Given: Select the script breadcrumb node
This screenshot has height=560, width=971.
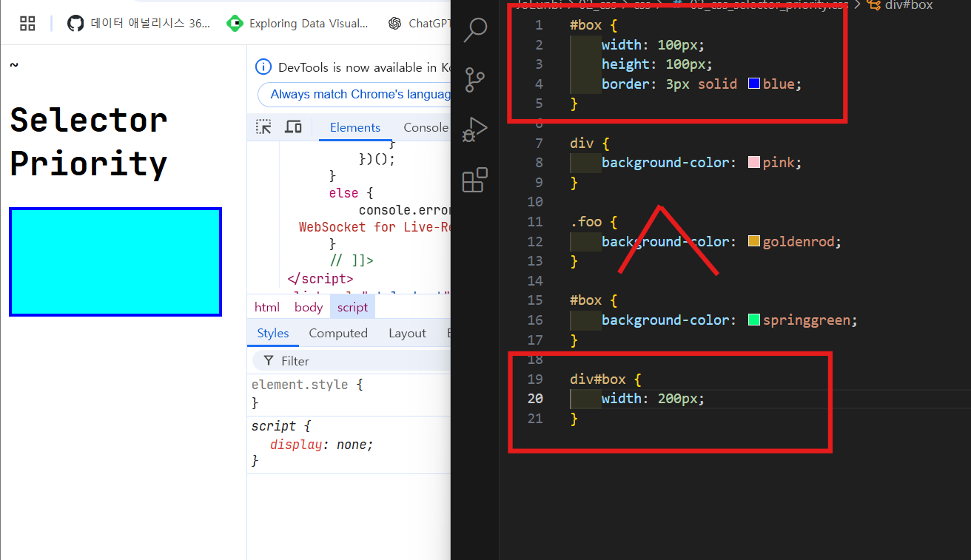Looking at the screenshot, I should point(353,307).
